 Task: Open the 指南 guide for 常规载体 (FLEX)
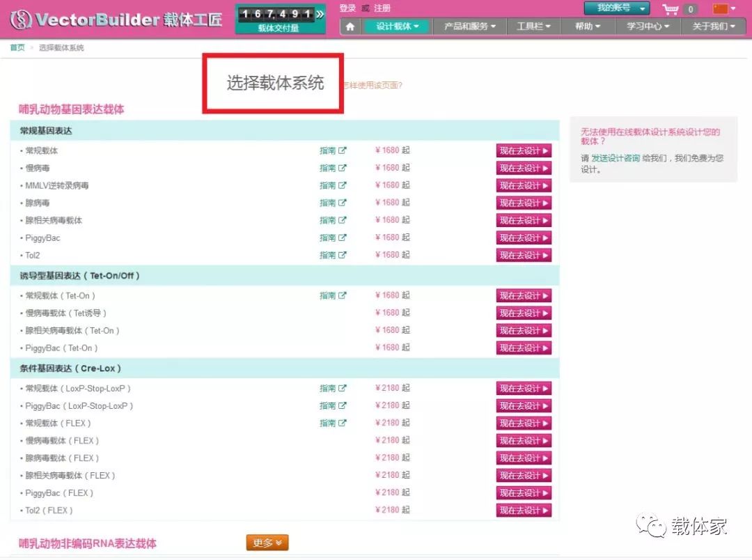[332, 423]
